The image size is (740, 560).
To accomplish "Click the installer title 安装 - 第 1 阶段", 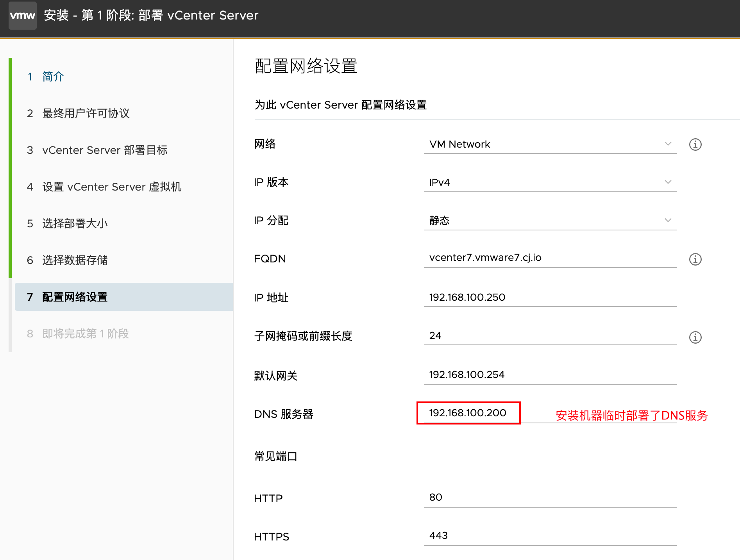I will 151,15.
